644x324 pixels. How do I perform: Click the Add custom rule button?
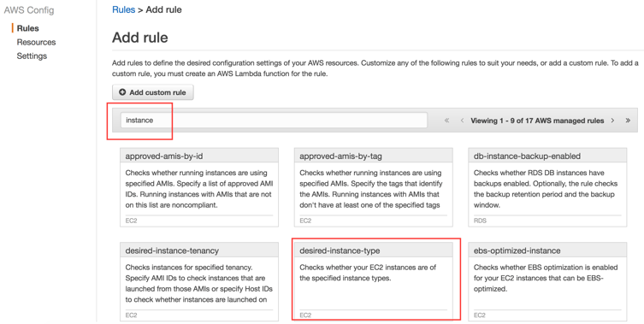pos(153,92)
